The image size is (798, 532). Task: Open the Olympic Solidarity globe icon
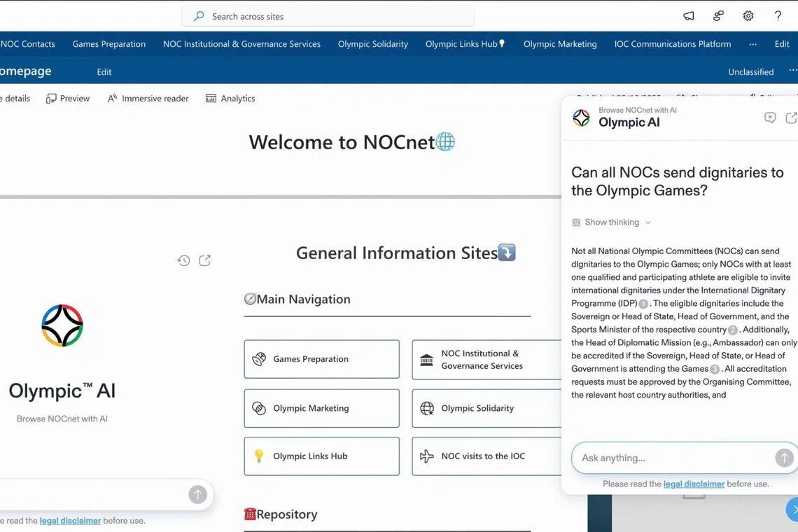(428, 407)
